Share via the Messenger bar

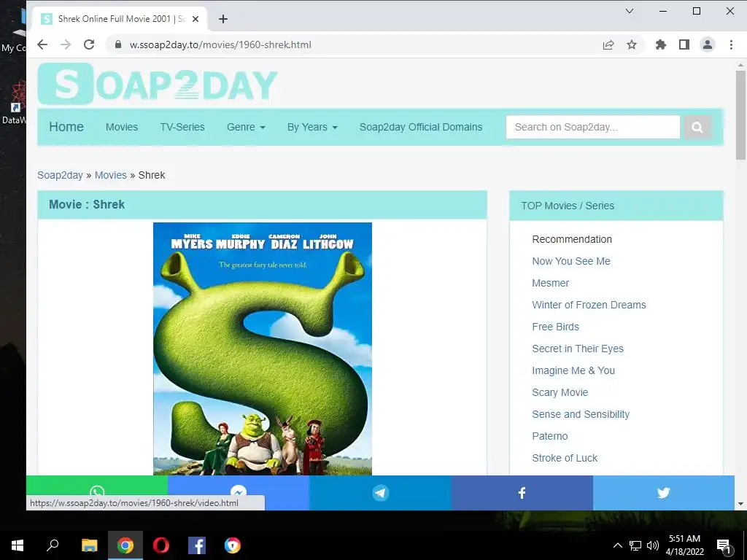coord(239,492)
